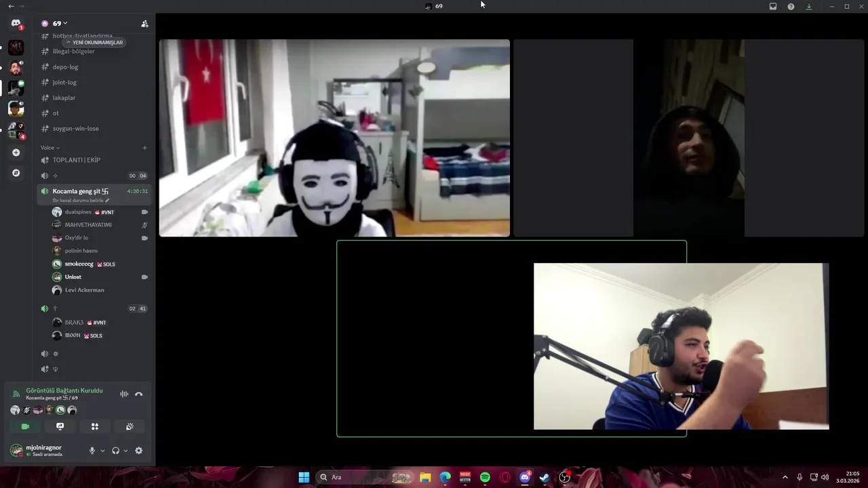Open Discord inbox icon in title bar
Image resolution: width=868 pixels, height=488 pixels.
(x=773, y=6)
